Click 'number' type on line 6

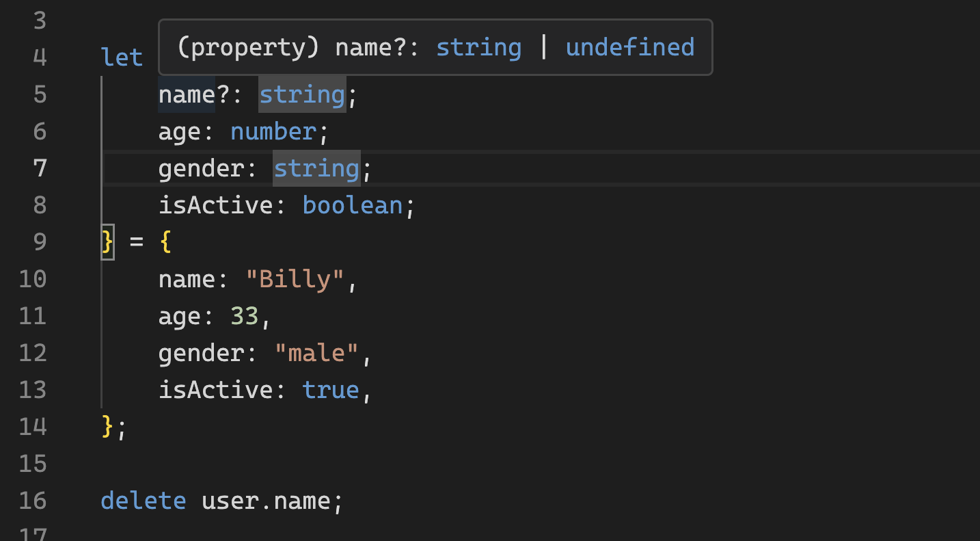point(273,131)
